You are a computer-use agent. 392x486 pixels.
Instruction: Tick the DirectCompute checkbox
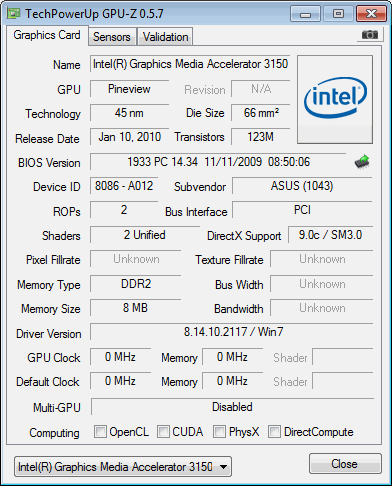(274, 431)
